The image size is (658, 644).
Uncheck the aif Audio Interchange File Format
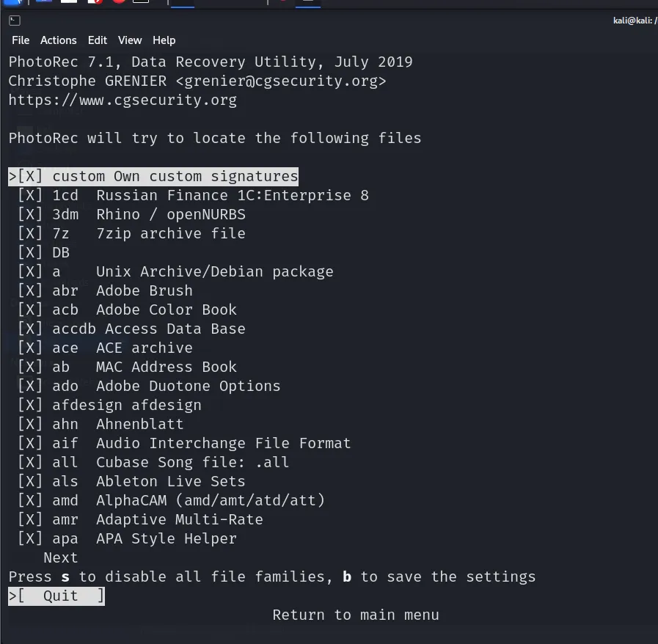coord(30,443)
